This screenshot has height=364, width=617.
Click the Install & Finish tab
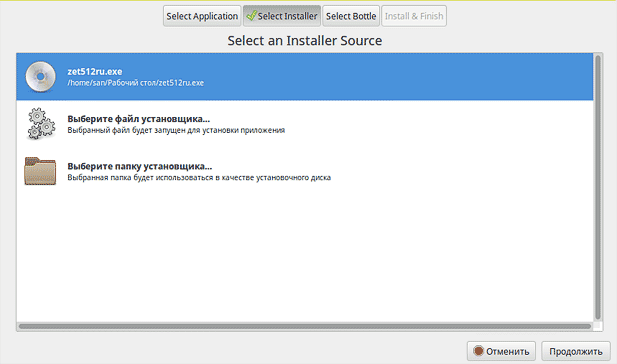pyautogui.click(x=414, y=16)
